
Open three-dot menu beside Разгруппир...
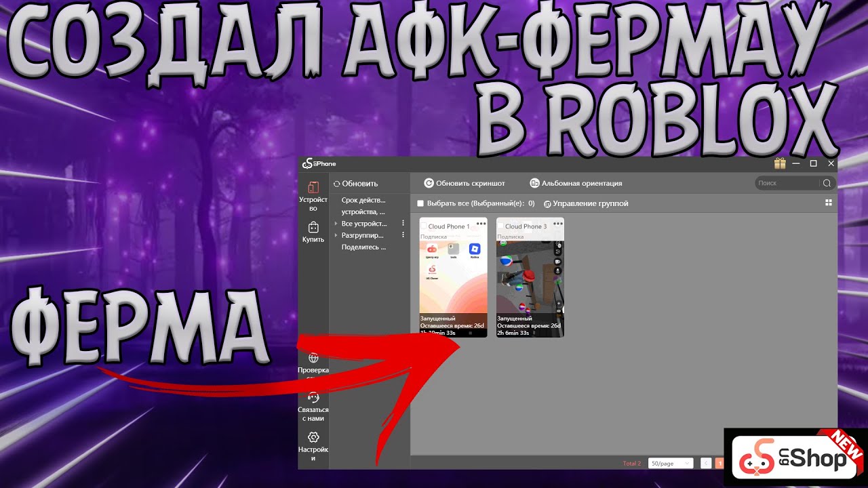[x=403, y=235]
